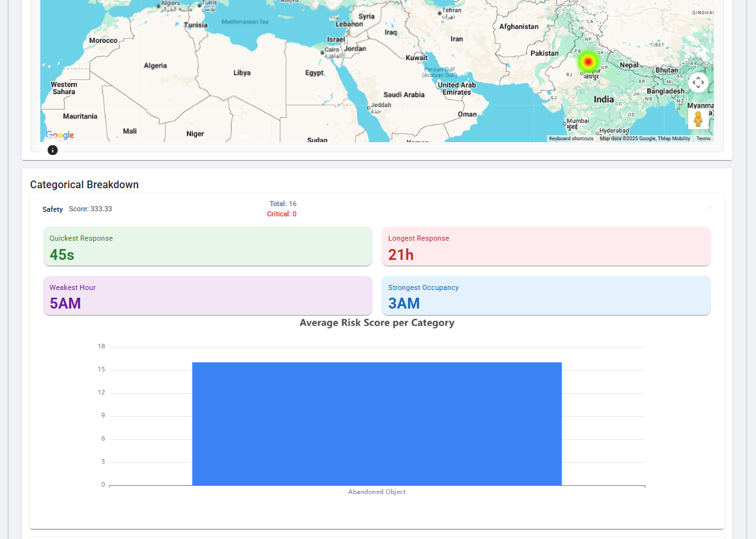Viewport: 756px width, 539px height.
Task: Click the Egypt label on map
Action: click(x=314, y=73)
